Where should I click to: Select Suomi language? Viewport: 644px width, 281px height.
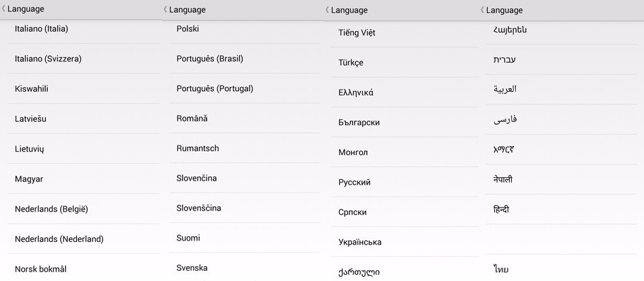[244, 238]
